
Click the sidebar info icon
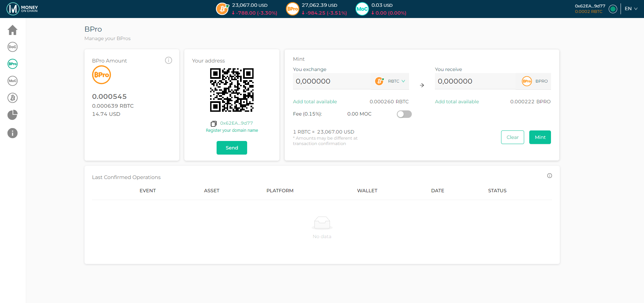coord(13,133)
